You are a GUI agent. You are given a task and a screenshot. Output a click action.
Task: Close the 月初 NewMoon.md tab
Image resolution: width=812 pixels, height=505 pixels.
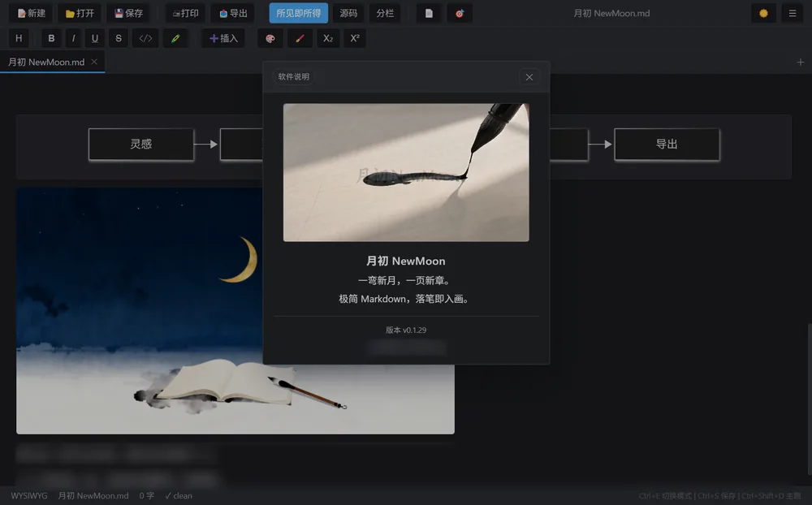(94, 62)
